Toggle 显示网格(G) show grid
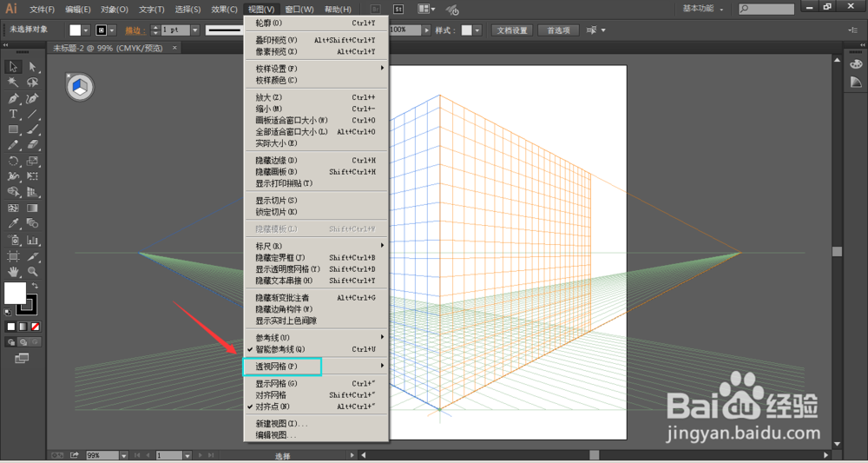Image resolution: width=868 pixels, height=463 pixels. click(316, 383)
